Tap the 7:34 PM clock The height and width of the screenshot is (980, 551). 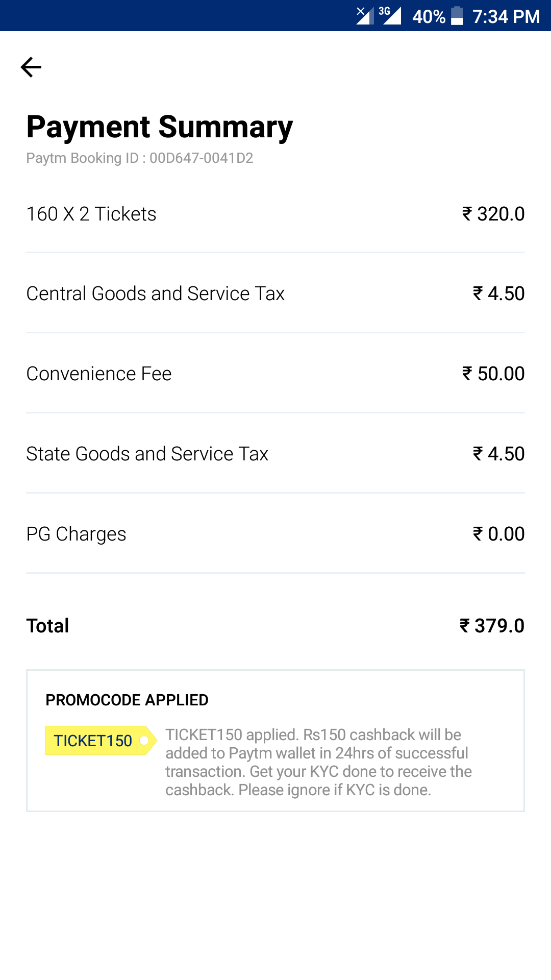point(506,16)
